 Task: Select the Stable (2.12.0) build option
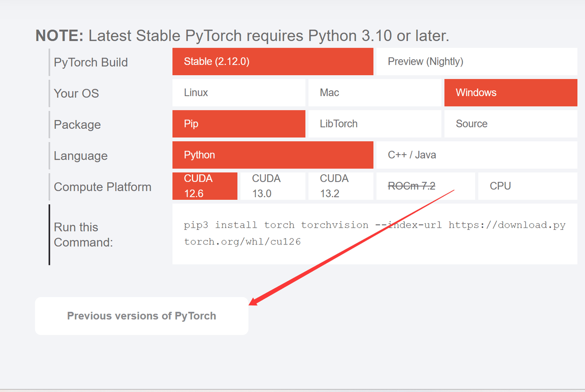click(x=273, y=61)
